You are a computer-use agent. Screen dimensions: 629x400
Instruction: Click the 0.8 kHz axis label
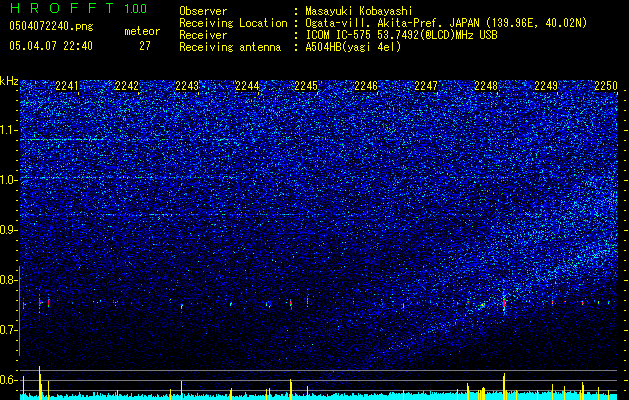click(9, 280)
